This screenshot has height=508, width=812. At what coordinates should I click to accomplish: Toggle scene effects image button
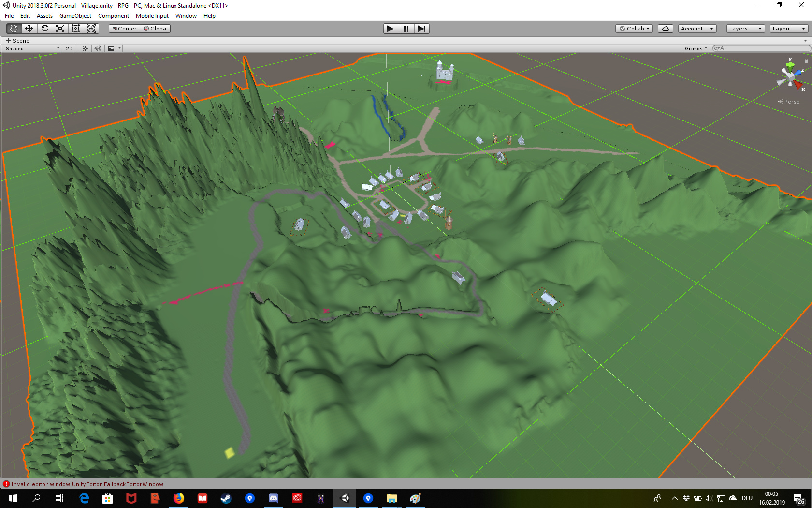click(x=111, y=48)
